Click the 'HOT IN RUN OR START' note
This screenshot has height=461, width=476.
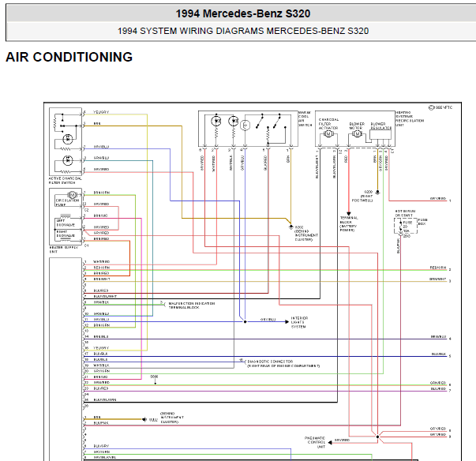(405, 213)
